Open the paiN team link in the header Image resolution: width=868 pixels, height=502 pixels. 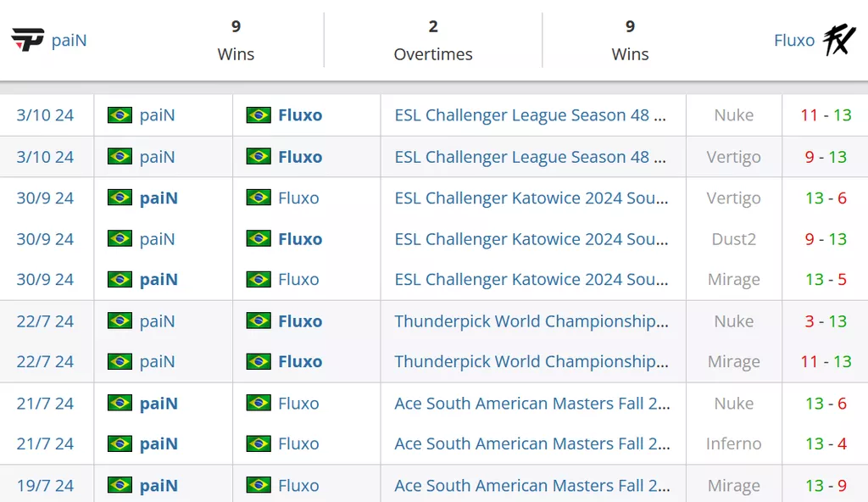coord(70,40)
